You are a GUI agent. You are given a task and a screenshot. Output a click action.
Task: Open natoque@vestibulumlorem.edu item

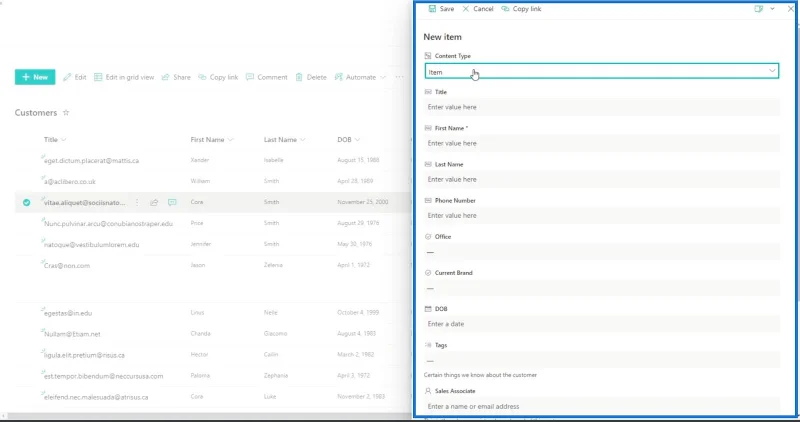[92, 245]
